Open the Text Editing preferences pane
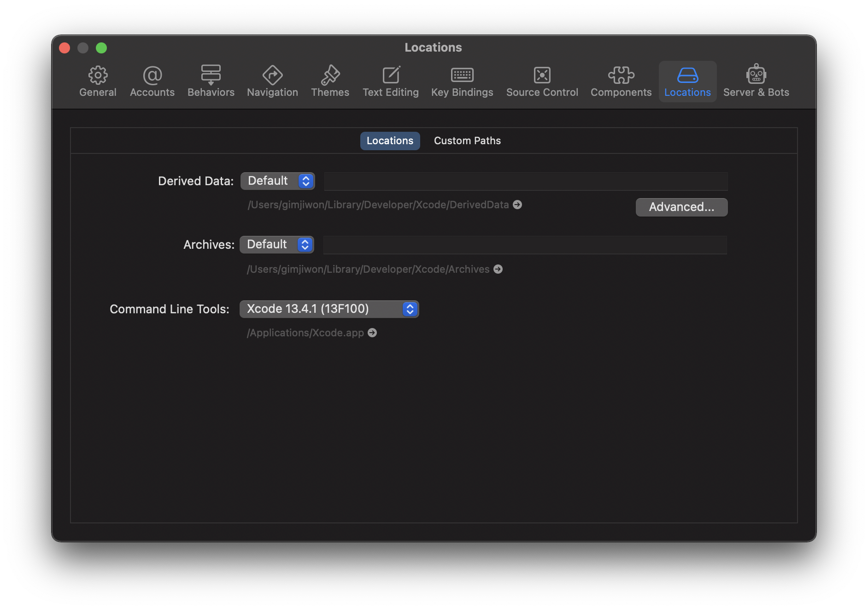The width and height of the screenshot is (868, 610). pyautogui.click(x=391, y=82)
